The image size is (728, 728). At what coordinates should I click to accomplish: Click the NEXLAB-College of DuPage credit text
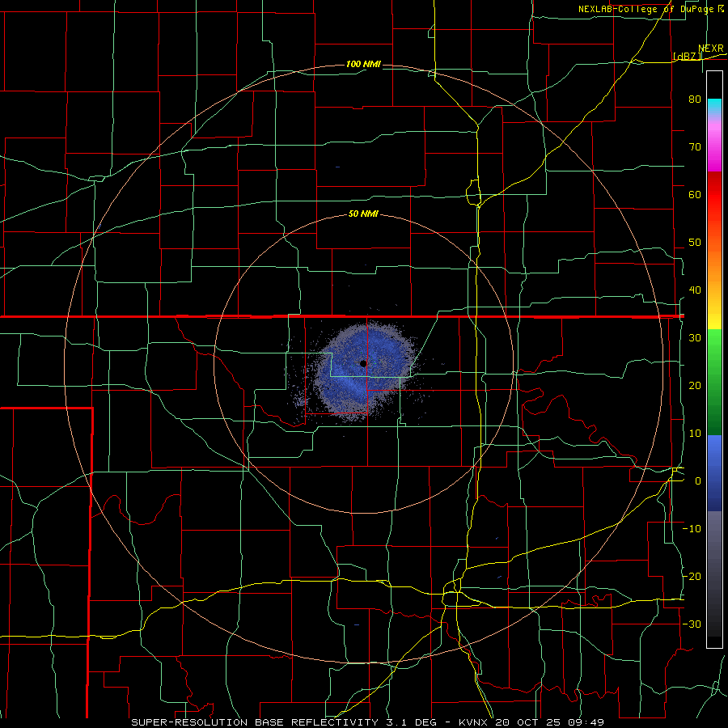click(x=650, y=9)
